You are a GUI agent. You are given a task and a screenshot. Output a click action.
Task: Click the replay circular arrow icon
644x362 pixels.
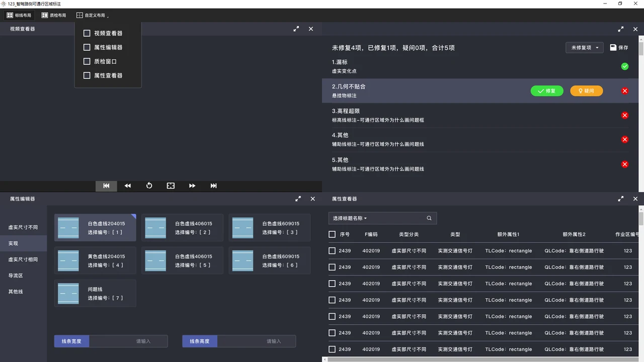(x=149, y=186)
